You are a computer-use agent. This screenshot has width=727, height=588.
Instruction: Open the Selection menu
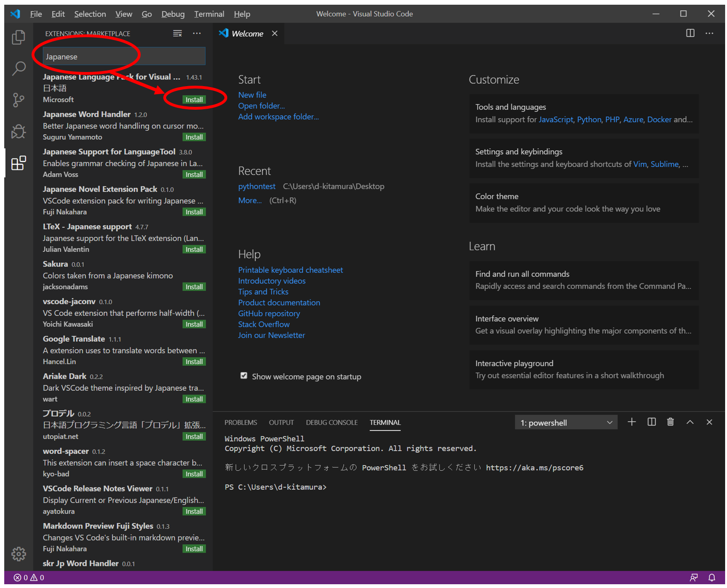90,14
